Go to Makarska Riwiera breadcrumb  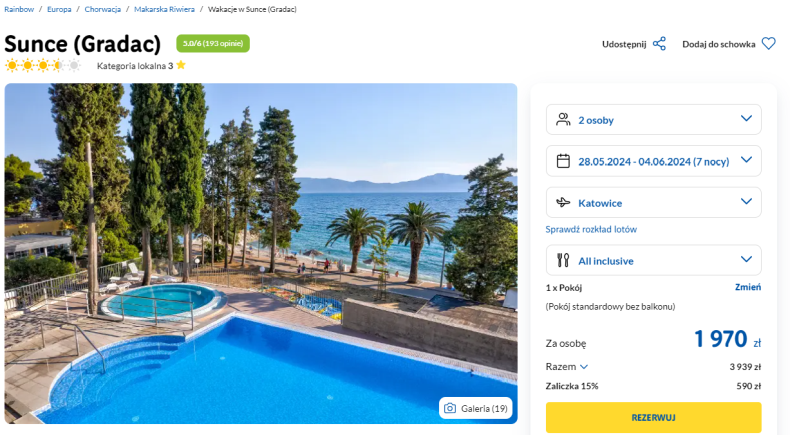(x=164, y=9)
